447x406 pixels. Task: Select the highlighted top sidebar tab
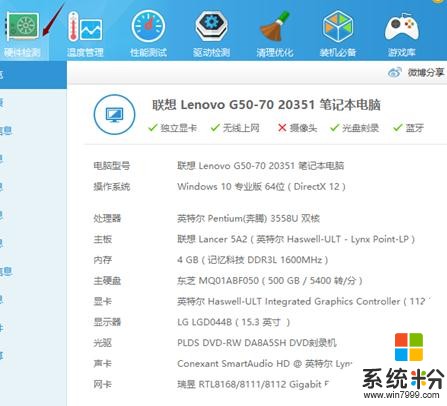point(33,75)
